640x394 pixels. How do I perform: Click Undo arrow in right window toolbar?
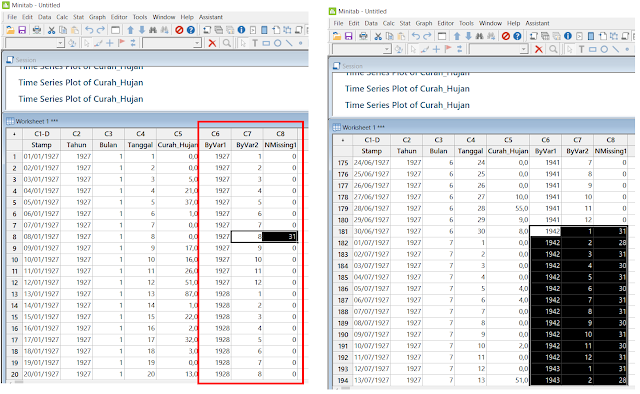click(416, 36)
